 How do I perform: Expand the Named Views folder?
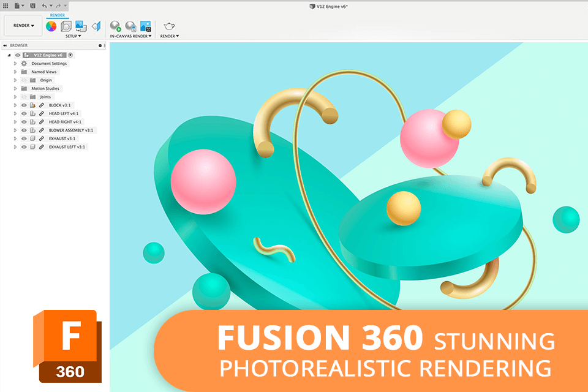[x=15, y=72]
